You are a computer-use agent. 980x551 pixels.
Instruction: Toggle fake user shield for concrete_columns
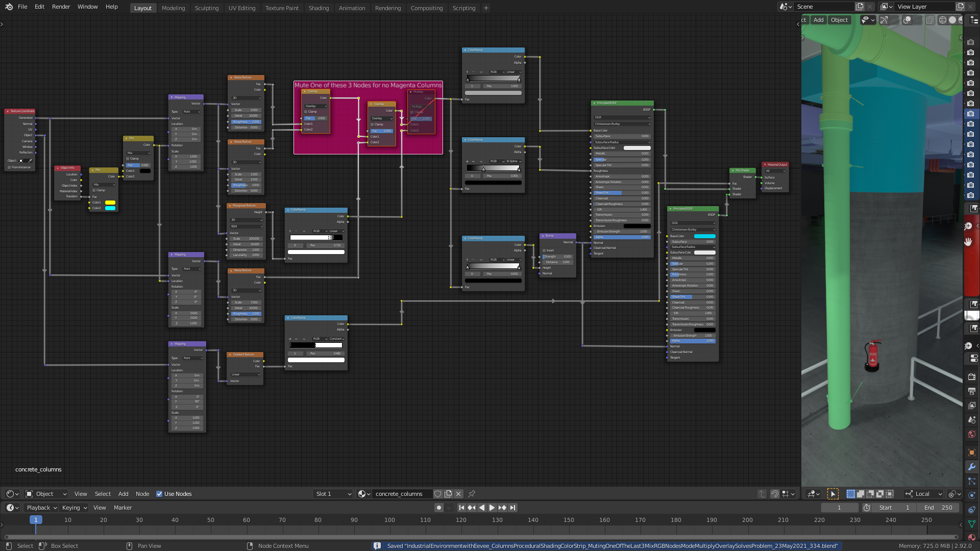pos(437,494)
